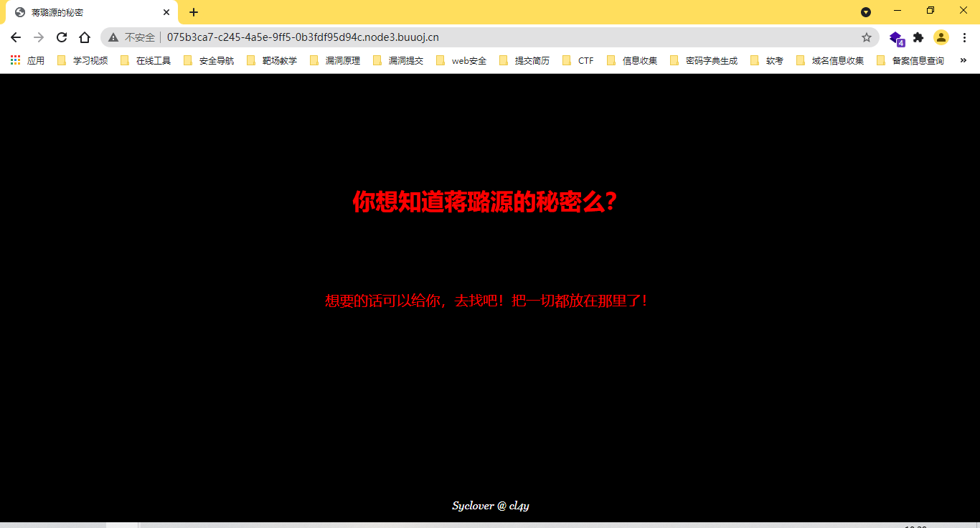Image resolution: width=980 pixels, height=528 pixels.
Task: Open the purple extension with badge 4
Action: pyautogui.click(x=896, y=38)
